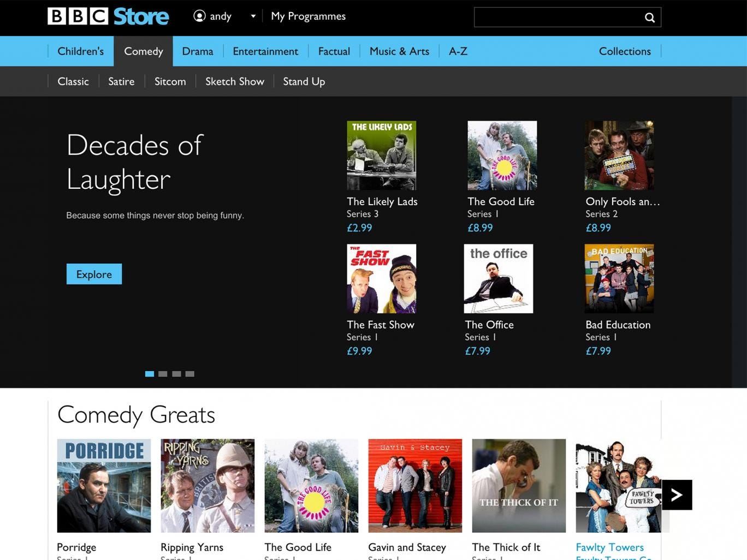Viewport: 747px width, 560px height.
Task: Open the Fawlty Towers title link
Action: [609, 547]
